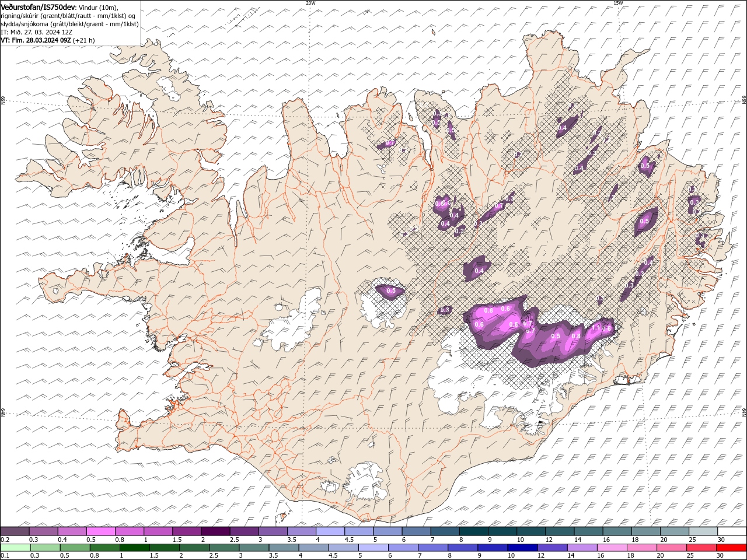Image resolution: width=747 pixels, height=560 pixels.
Task: Click the crimson swatch at 25 in lower legend
Action: pyautogui.click(x=701, y=548)
